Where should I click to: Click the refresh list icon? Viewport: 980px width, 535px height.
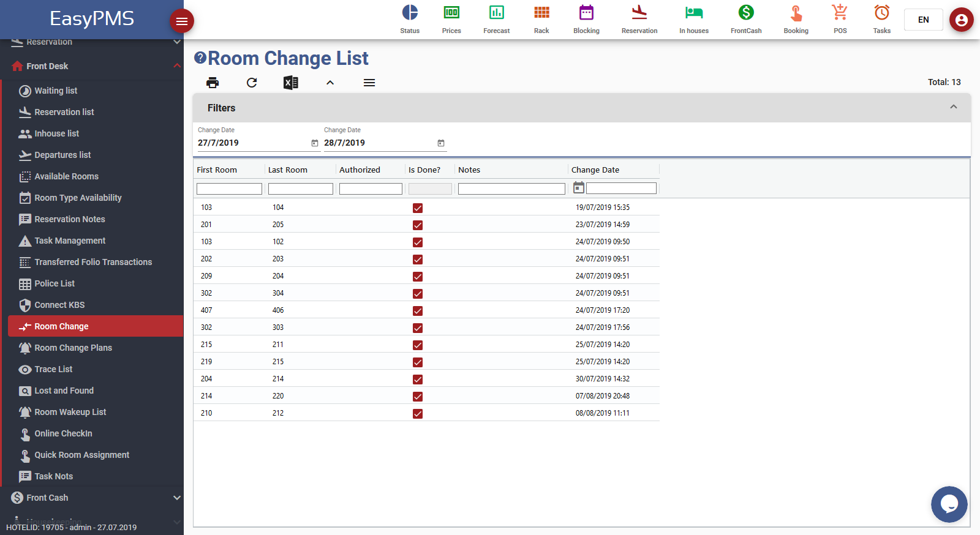click(x=252, y=83)
